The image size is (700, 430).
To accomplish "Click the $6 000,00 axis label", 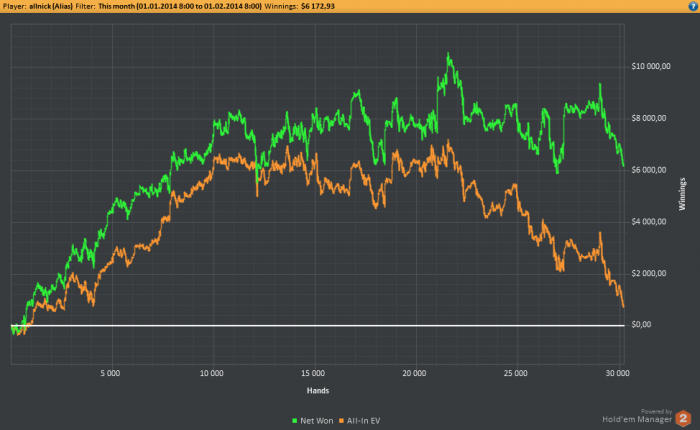I will click(649, 170).
